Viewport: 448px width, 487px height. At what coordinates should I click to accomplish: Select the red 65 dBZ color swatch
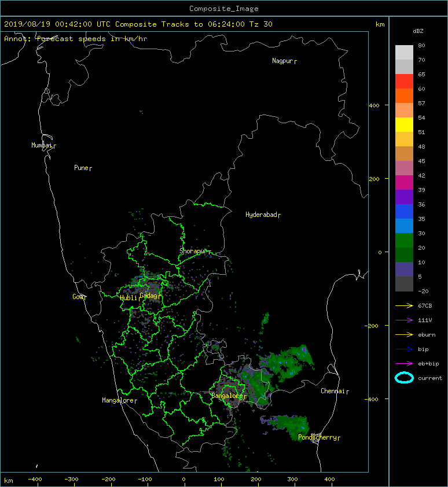(x=404, y=81)
